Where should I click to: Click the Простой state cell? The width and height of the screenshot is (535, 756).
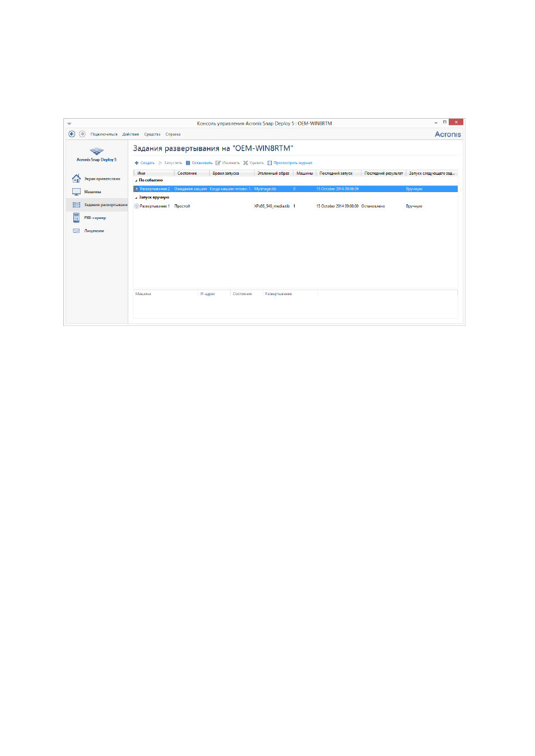pos(182,206)
